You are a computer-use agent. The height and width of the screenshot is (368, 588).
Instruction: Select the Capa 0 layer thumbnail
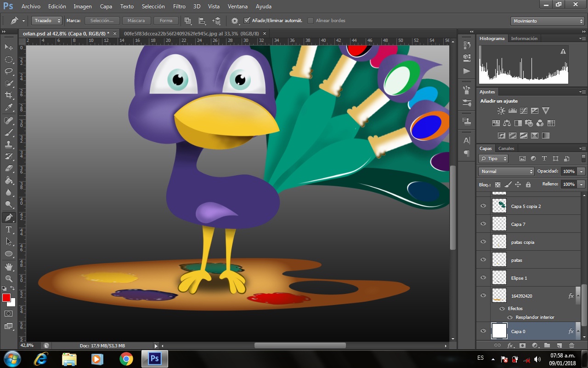coord(499,331)
